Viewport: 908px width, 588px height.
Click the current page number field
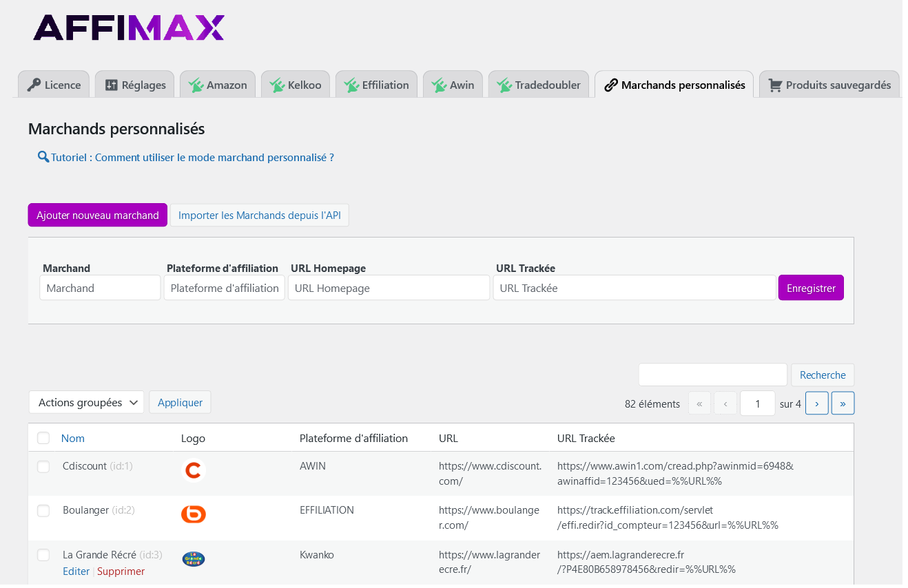757,403
